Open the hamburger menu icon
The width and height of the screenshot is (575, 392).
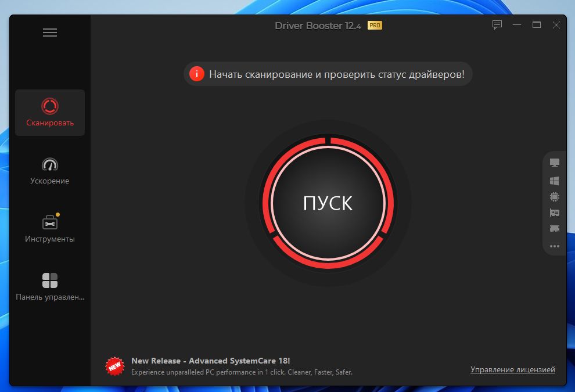pyautogui.click(x=50, y=33)
